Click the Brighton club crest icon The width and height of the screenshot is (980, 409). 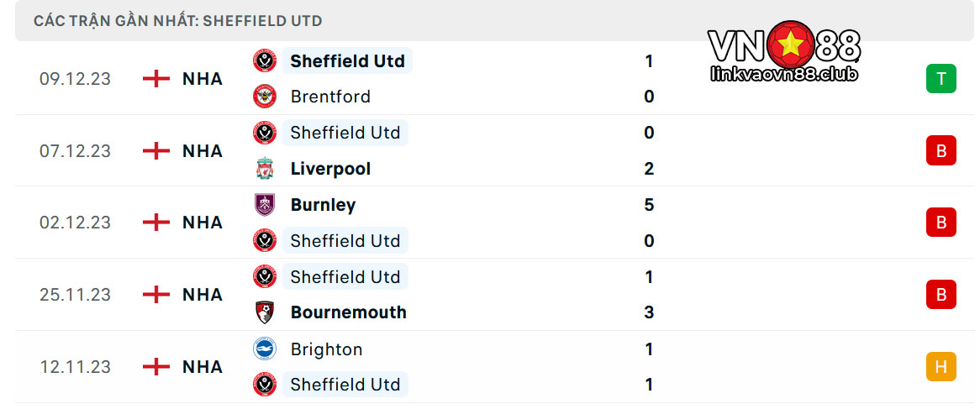(x=265, y=349)
